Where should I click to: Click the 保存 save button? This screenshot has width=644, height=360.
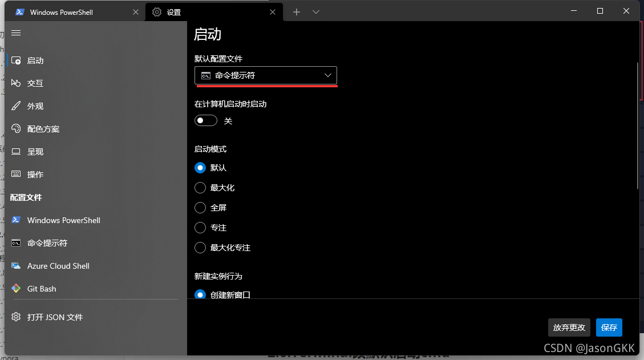point(609,327)
